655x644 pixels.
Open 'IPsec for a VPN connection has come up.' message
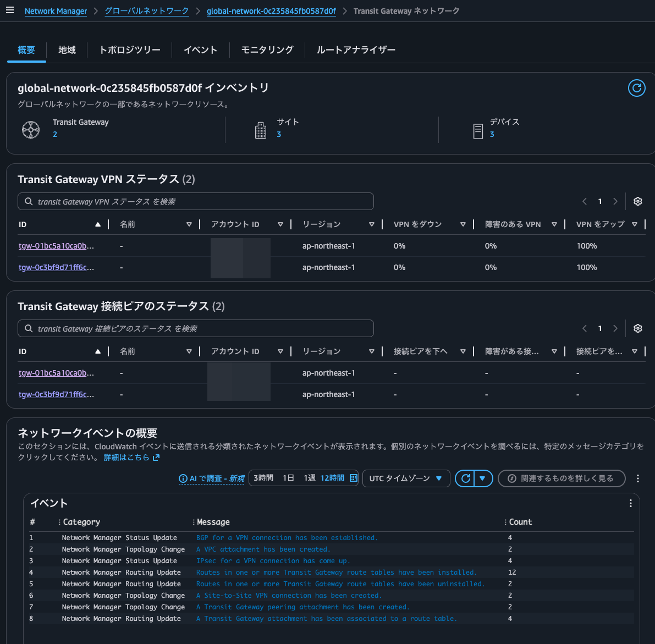click(273, 560)
